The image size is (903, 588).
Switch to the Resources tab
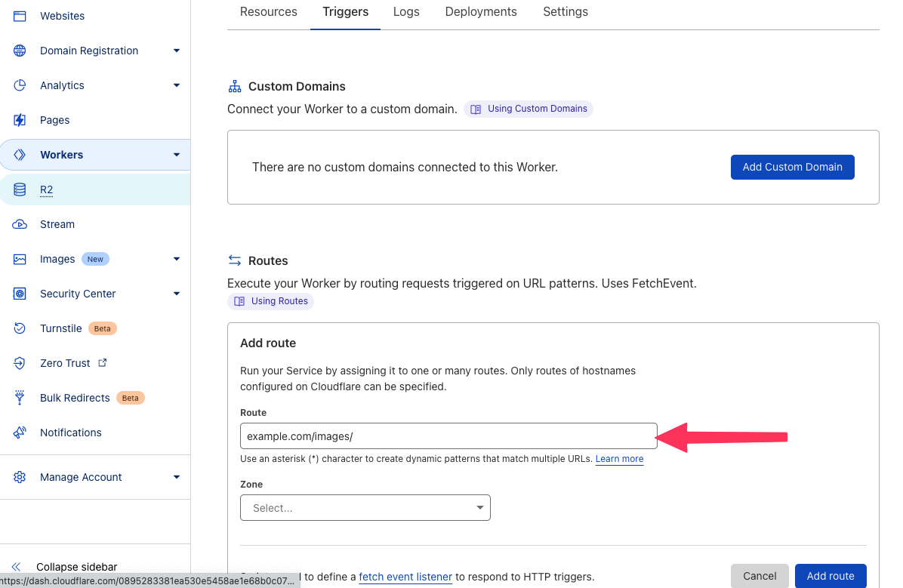click(x=268, y=12)
